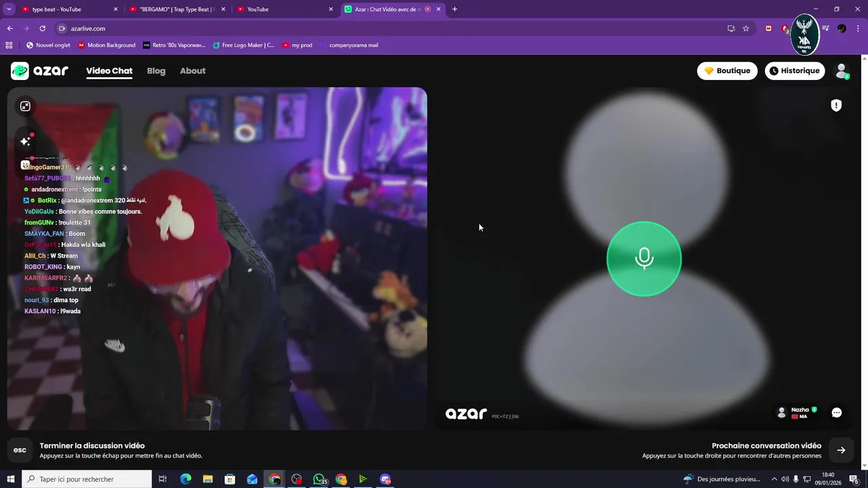Image resolution: width=868 pixels, height=488 pixels.
Task: Toggle the green microphone button
Action: click(644, 258)
